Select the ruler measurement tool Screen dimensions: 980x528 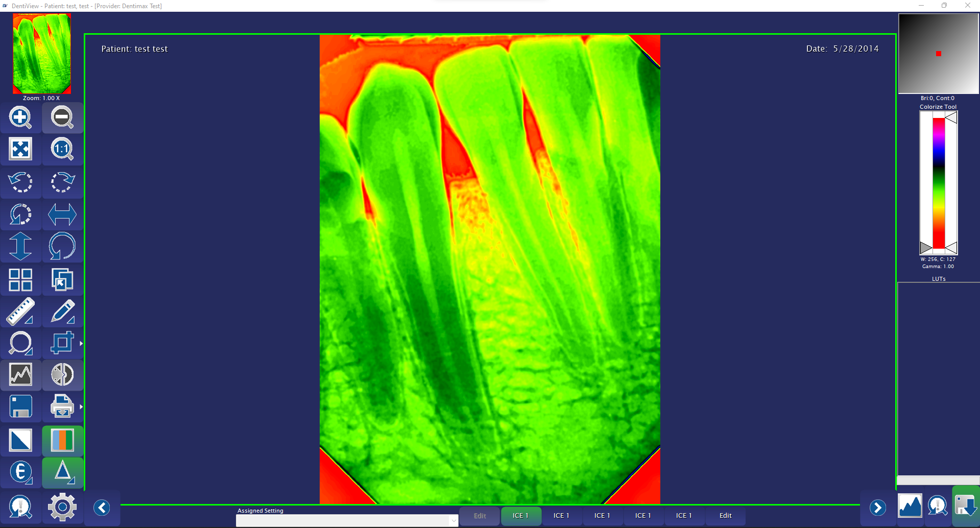click(20, 311)
